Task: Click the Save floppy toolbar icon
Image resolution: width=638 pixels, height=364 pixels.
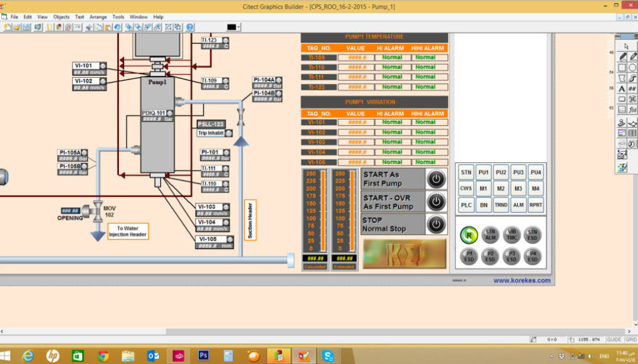Action: (x=26, y=27)
